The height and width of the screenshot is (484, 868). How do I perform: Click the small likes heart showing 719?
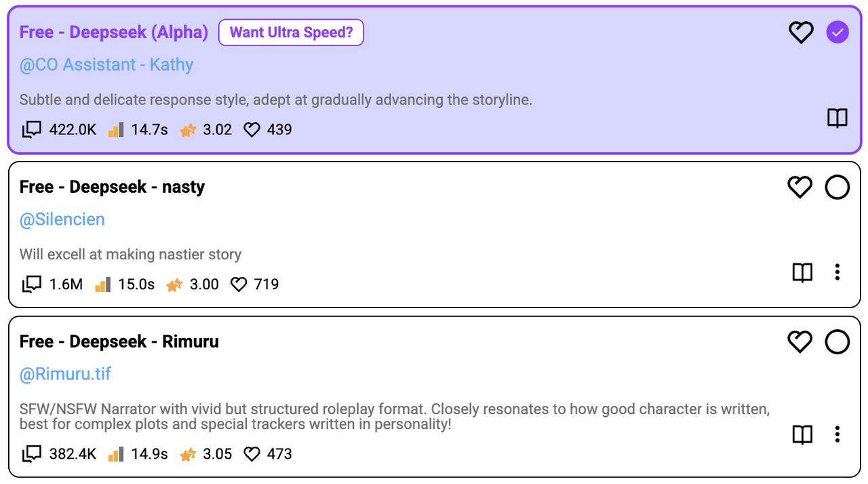(x=239, y=284)
